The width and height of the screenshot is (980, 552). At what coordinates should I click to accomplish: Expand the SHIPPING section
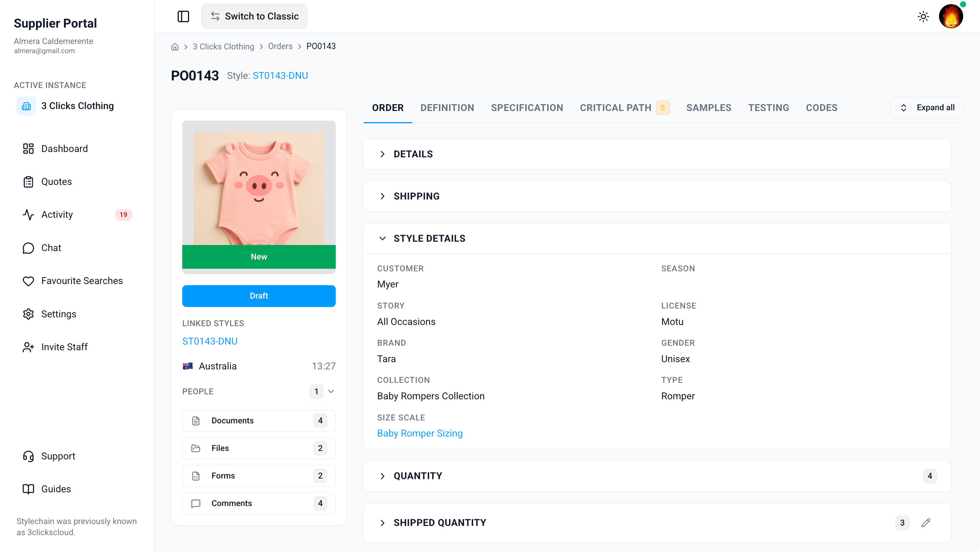(657, 196)
